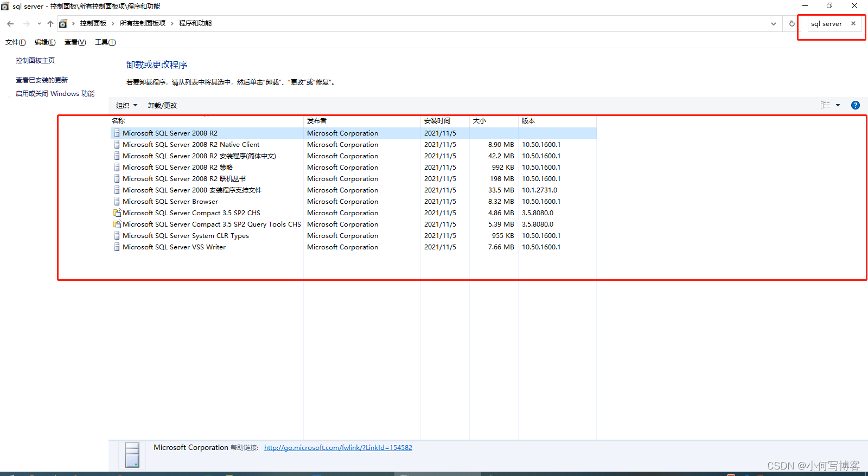Select SQL Server Compact 3.5 SP2 CHS icon
The width and height of the screenshot is (868, 476).
[x=117, y=213]
